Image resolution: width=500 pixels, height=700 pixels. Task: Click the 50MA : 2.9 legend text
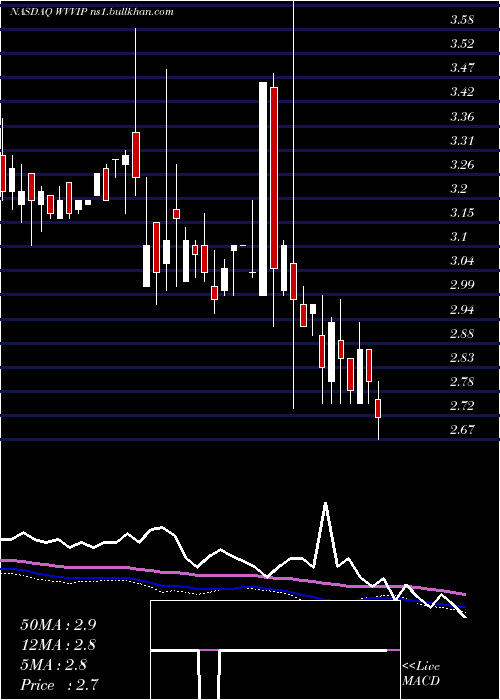(x=58, y=625)
